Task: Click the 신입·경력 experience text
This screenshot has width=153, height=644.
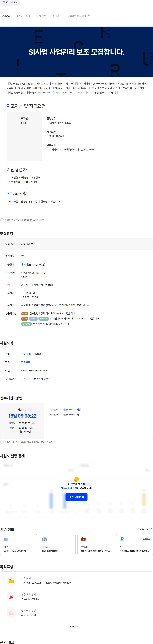Action: pyautogui.click(x=26, y=354)
